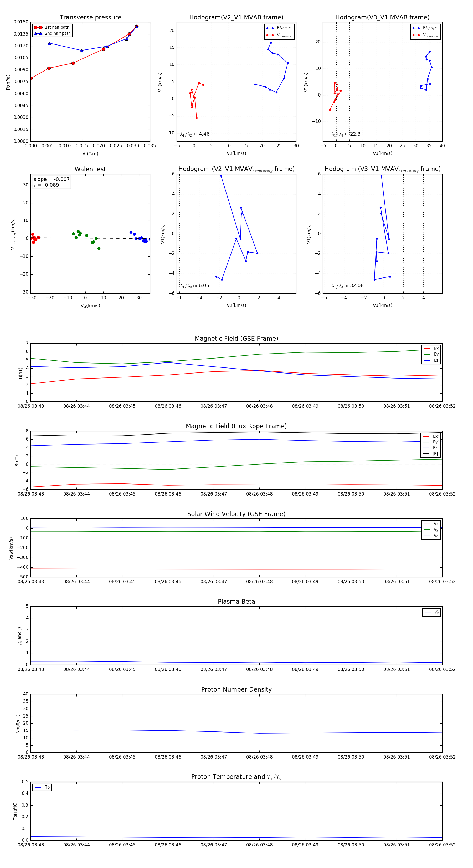473x868 pixels.
Task: Click the '08/26 03:47' tick under Magnetic Field GSE
Action: pos(213,406)
